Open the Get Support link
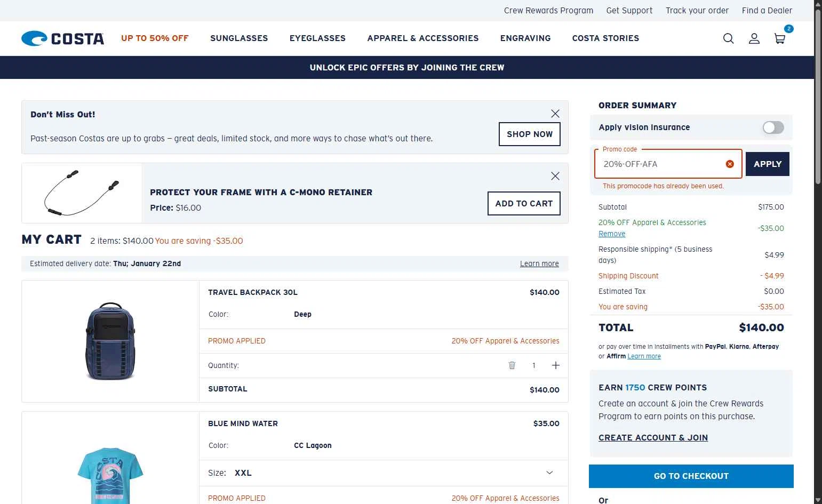This screenshot has height=504, width=822. pyautogui.click(x=629, y=11)
